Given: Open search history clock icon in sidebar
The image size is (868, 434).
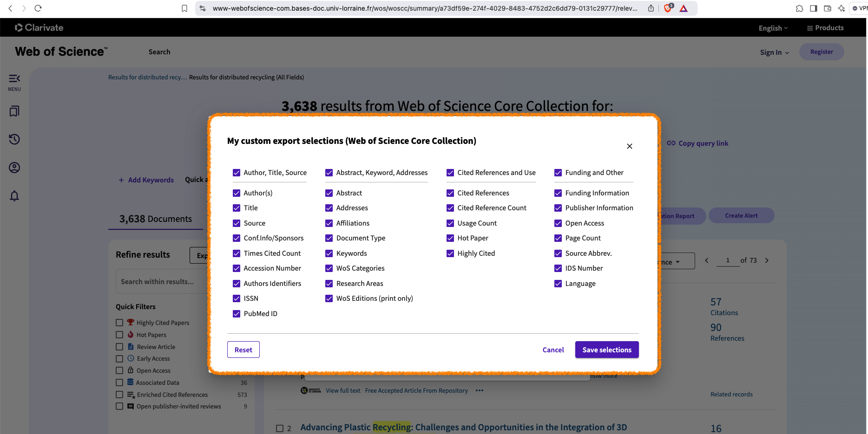Looking at the screenshot, I should point(14,139).
